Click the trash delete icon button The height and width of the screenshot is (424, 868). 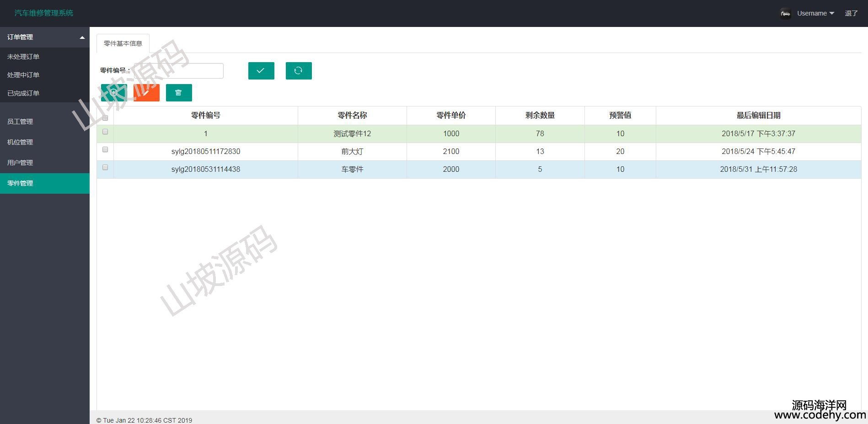[179, 93]
